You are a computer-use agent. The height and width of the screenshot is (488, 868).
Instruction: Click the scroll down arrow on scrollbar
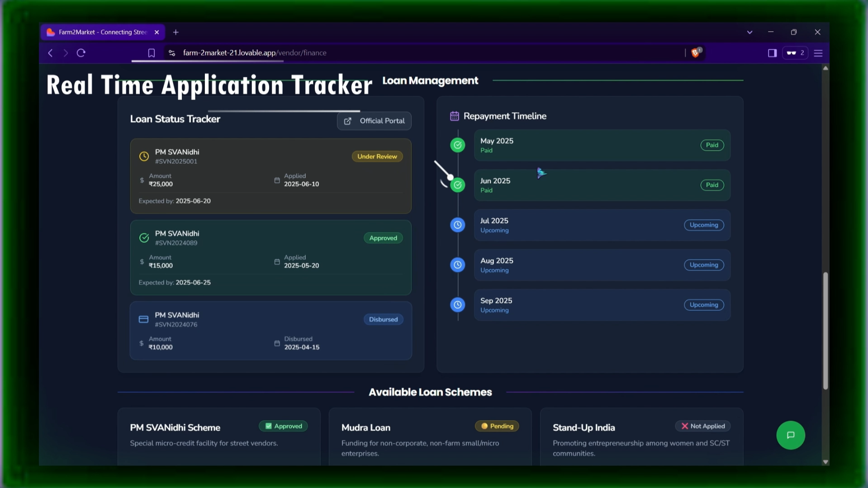coord(825,462)
